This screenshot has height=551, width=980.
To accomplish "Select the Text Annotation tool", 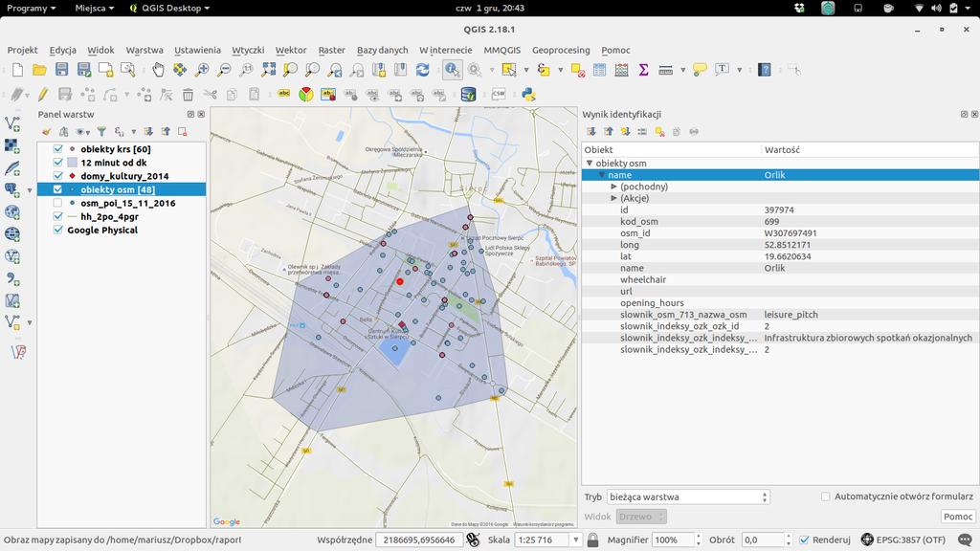I will pos(722,70).
